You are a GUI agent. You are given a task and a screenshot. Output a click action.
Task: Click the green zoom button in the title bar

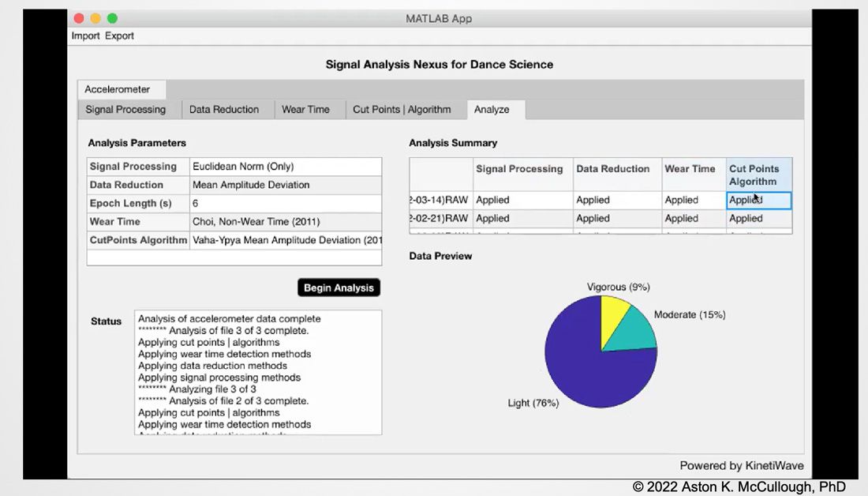112,17
